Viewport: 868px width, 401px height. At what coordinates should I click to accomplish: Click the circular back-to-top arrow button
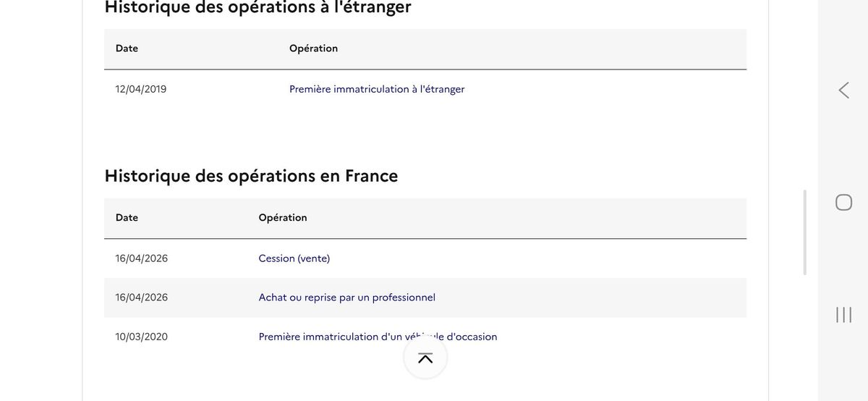point(425,358)
